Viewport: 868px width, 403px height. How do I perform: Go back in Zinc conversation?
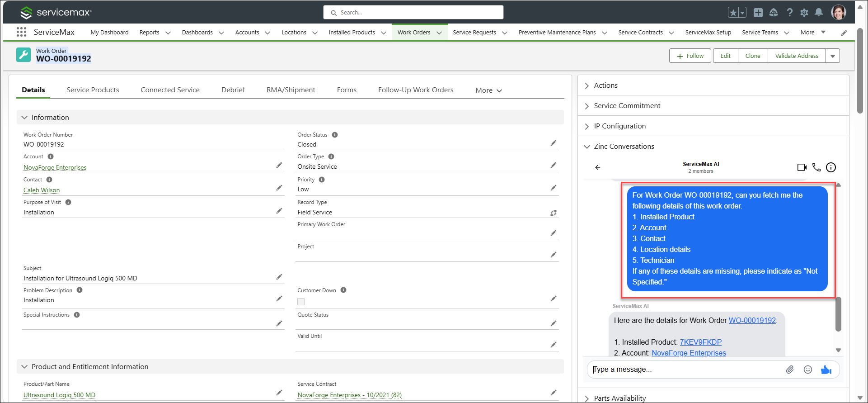tap(598, 167)
